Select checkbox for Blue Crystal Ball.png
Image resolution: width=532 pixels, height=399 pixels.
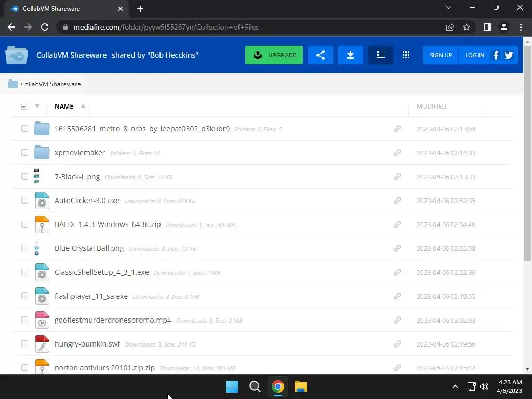click(24, 248)
